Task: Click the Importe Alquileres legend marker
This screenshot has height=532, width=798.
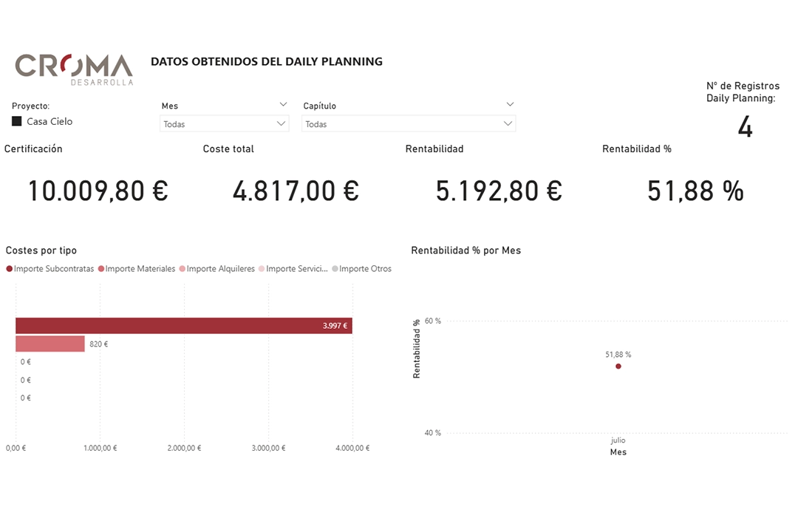Action: click(183, 269)
